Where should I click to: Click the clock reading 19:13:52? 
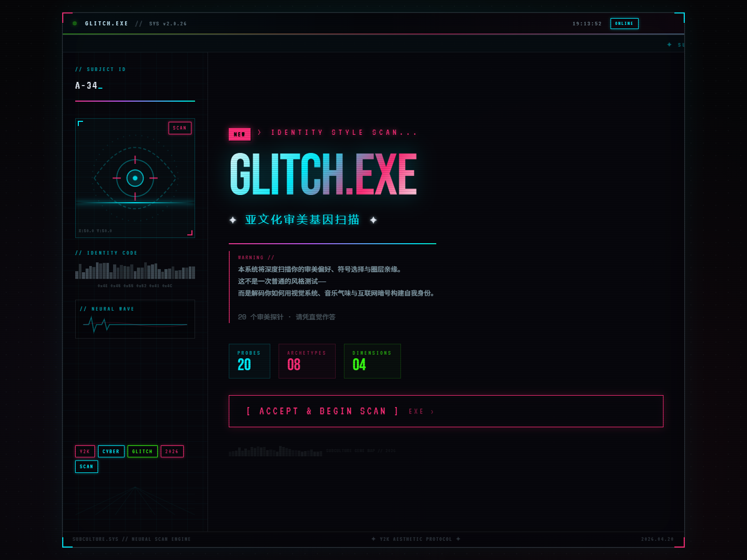(x=587, y=24)
